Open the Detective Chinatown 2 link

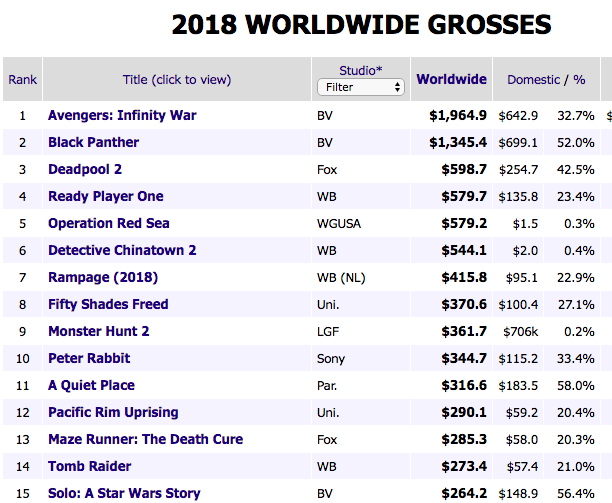click(x=122, y=250)
